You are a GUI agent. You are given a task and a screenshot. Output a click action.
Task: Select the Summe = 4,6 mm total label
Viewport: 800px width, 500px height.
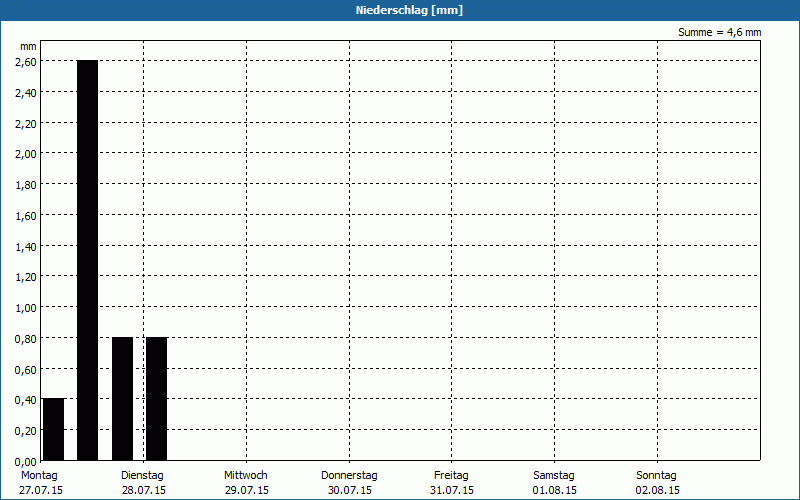point(719,32)
